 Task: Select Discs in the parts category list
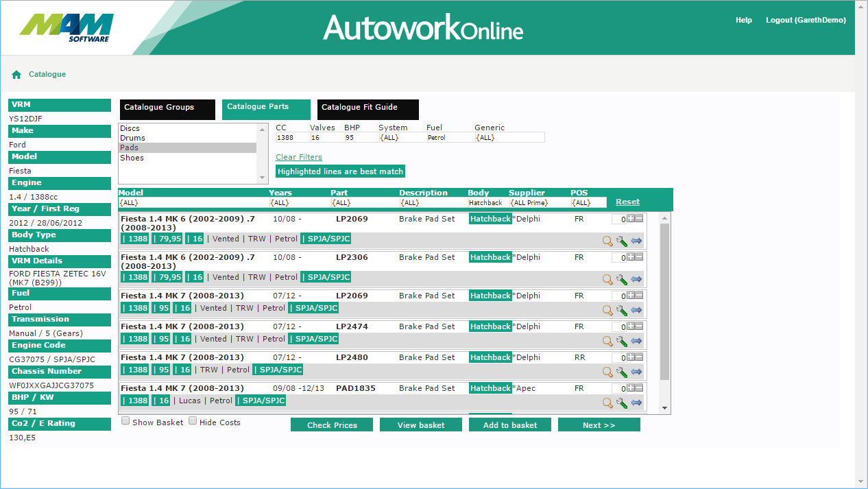click(x=130, y=128)
